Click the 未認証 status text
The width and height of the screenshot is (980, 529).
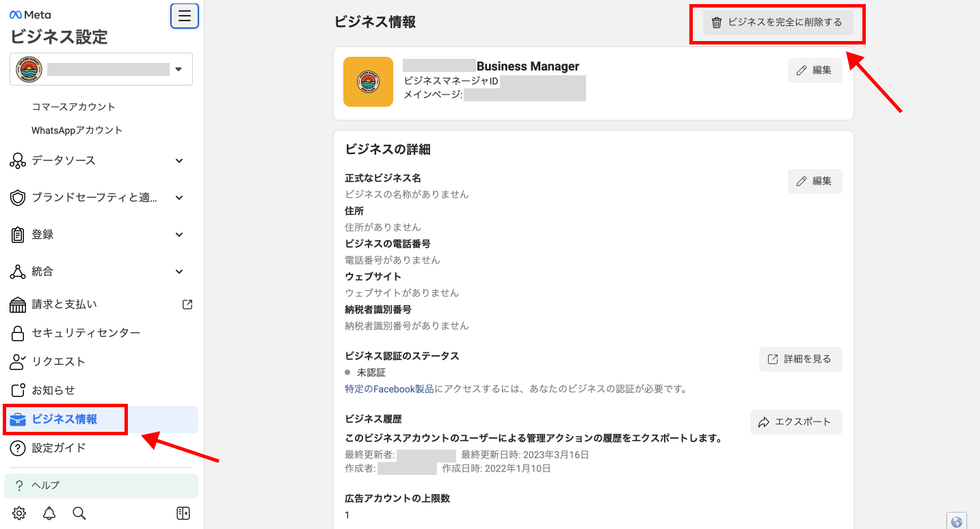tap(371, 373)
